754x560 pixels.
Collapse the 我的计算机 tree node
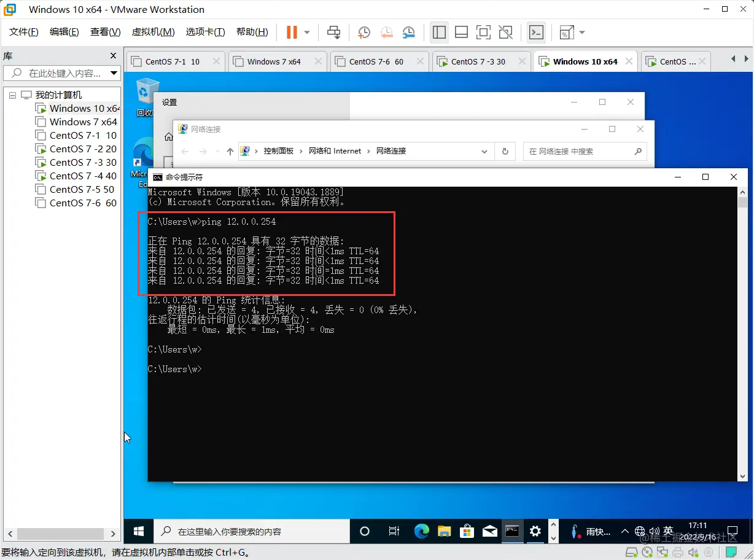pyautogui.click(x=12, y=95)
